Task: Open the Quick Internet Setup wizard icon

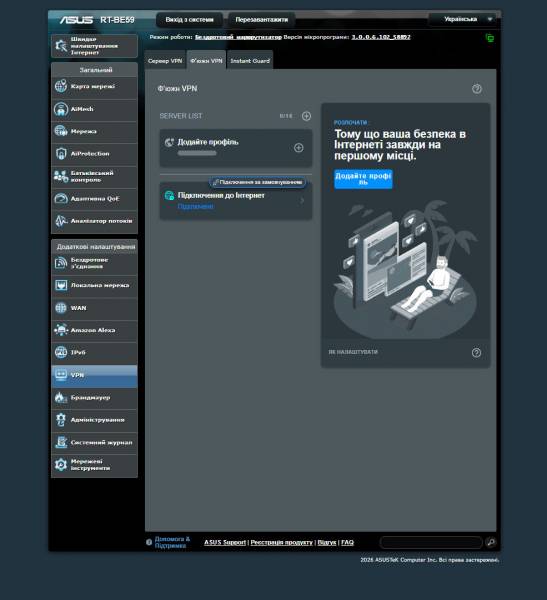Action: pyautogui.click(x=61, y=46)
